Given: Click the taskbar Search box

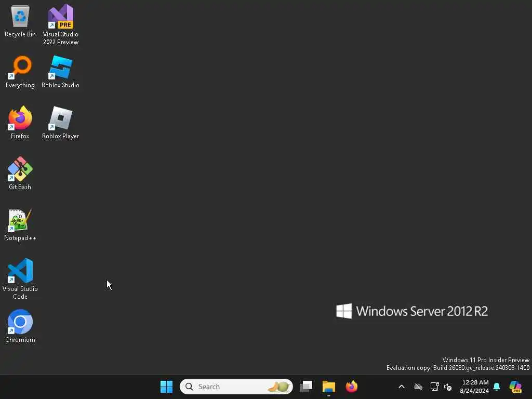Looking at the screenshot, I should click(x=236, y=387).
